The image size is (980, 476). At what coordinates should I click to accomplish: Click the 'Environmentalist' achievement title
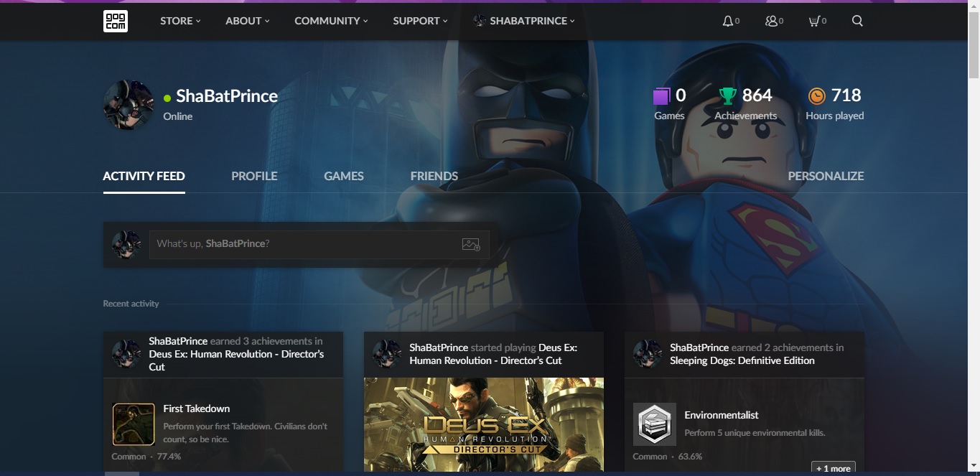(722, 415)
